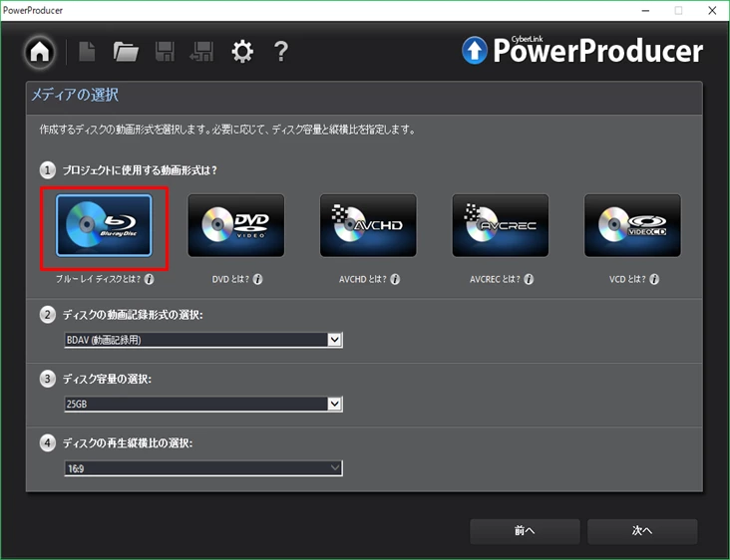Choose the DVD Video format
This screenshot has height=560, width=730.
[236, 225]
